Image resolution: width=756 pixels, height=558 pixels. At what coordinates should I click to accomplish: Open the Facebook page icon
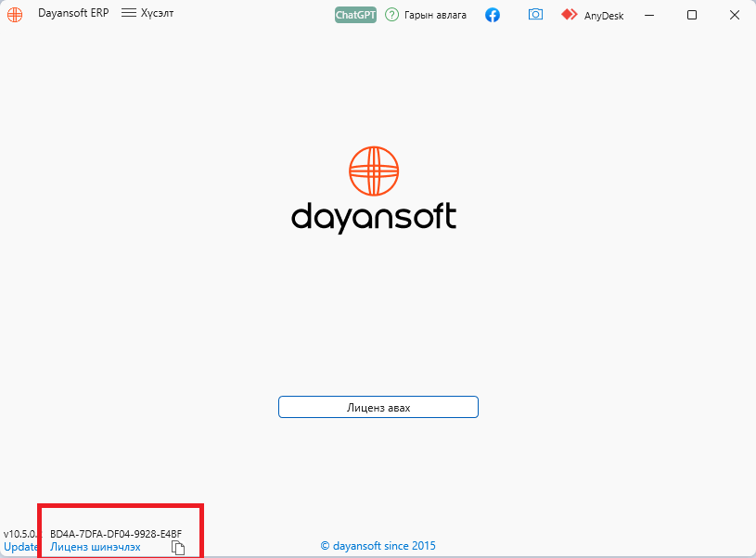(x=493, y=15)
